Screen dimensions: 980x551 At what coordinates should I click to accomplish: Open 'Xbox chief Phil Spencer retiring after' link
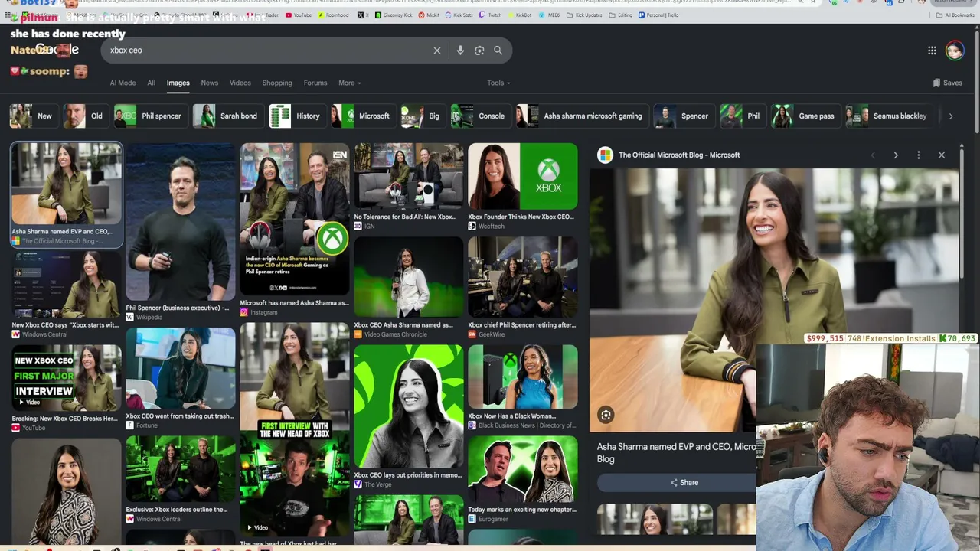tap(522, 324)
